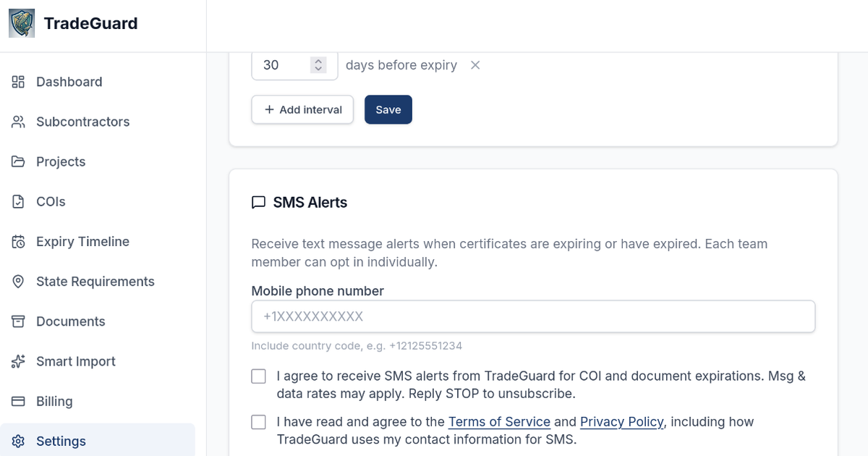Image resolution: width=868 pixels, height=456 pixels.
Task: Click the Mobile phone number label
Action: coord(318,291)
